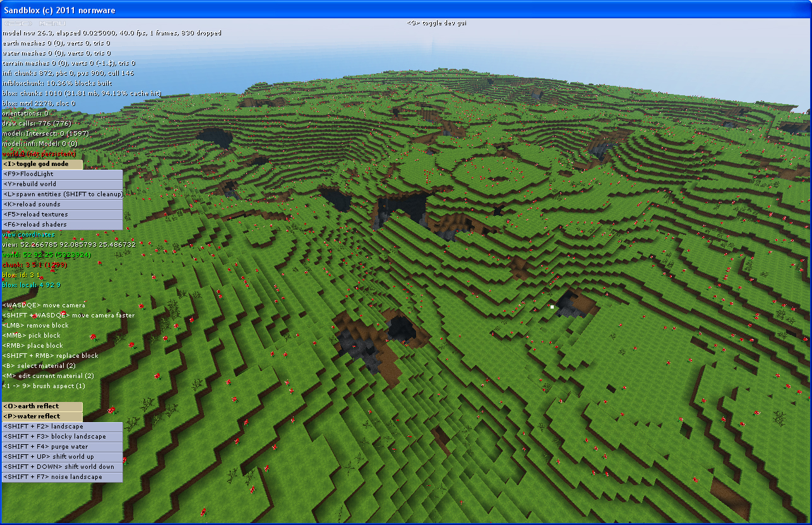Click the '<1 -> 9> brush aspect (1)' hint
The image size is (812, 525).
pos(44,386)
